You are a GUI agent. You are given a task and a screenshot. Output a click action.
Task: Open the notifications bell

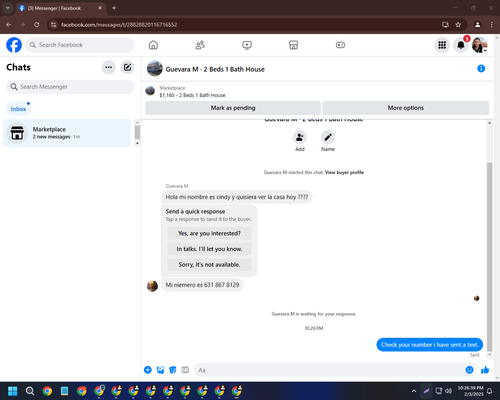[x=461, y=45]
